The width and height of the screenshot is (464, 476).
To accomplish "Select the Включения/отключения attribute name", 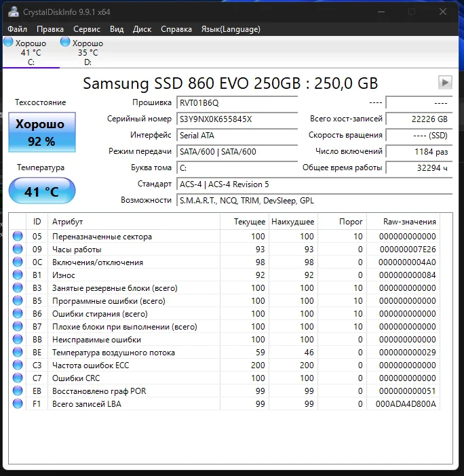I will tap(98, 262).
